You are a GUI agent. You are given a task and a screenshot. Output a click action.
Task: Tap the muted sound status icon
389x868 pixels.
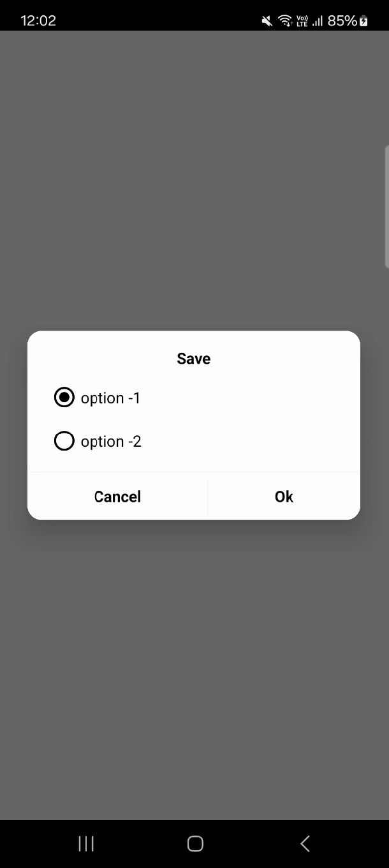pos(266,20)
